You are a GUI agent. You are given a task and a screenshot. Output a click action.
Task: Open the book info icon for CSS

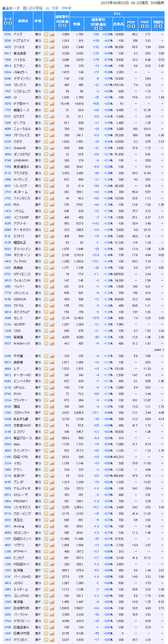coord(46,331)
